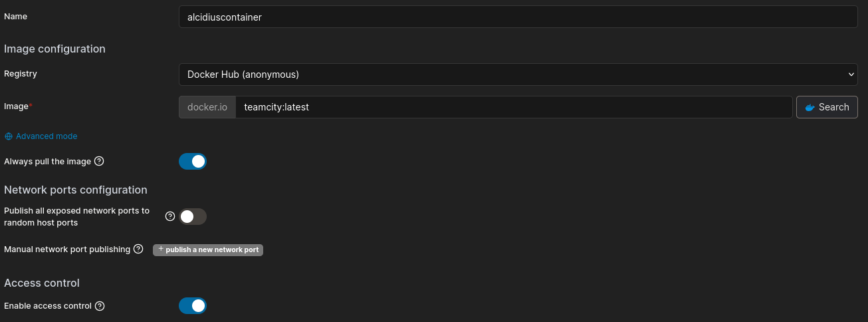Viewport: 868px width, 322px height.
Task: Click the globe icon next to Advanced mode
Action: (9, 136)
